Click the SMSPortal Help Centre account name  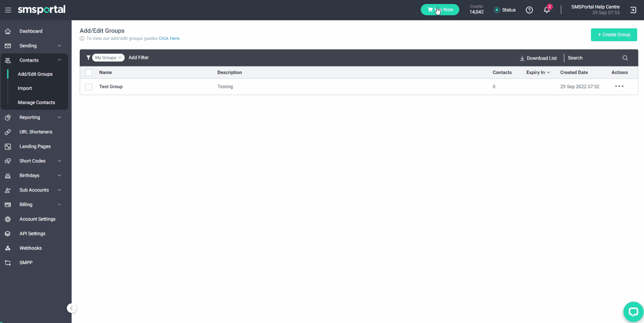click(x=595, y=7)
